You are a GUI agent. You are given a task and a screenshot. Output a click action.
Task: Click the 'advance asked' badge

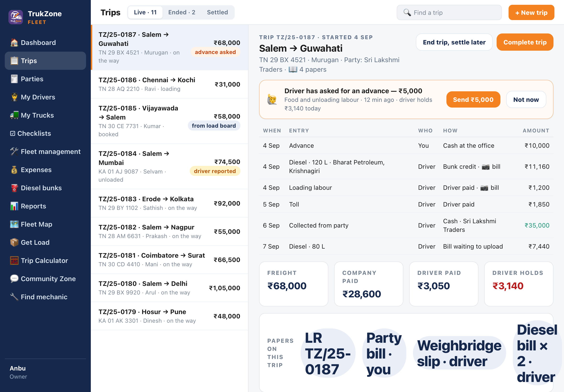215,52
